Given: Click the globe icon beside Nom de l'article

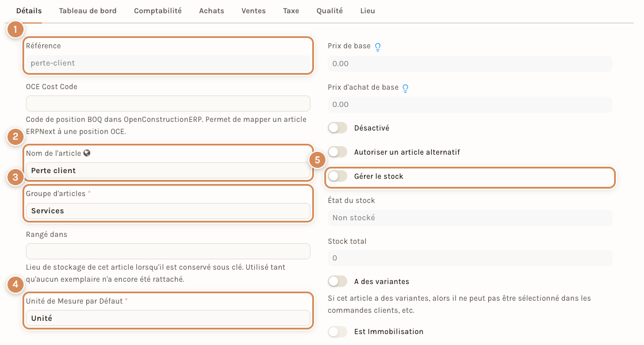Looking at the screenshot, I should 87,153.
